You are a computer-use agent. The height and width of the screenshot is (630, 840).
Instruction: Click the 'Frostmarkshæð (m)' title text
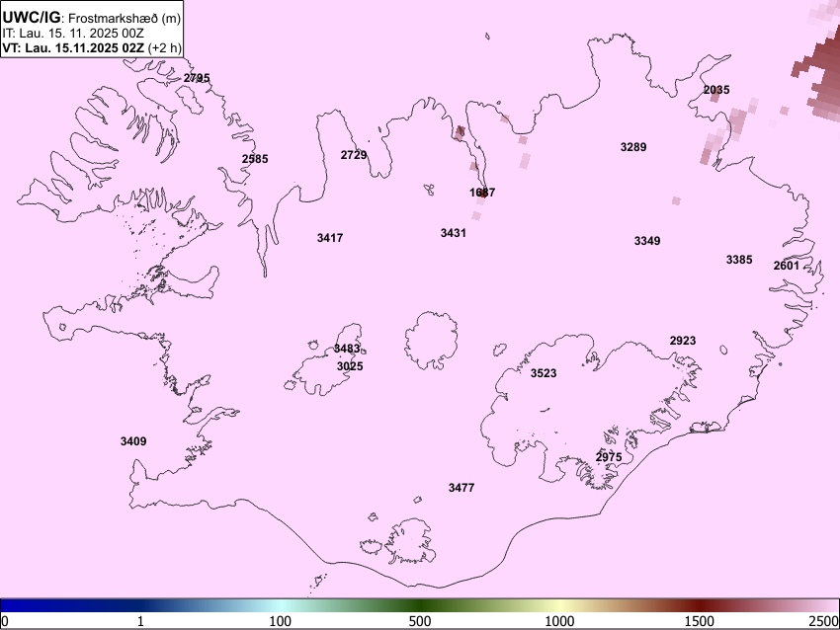coord(125,18)
